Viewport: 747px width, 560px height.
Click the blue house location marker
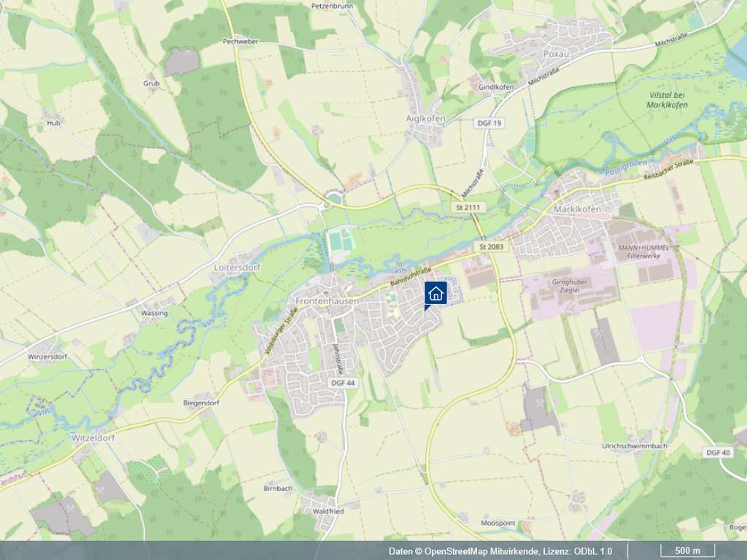coord(436,294)
